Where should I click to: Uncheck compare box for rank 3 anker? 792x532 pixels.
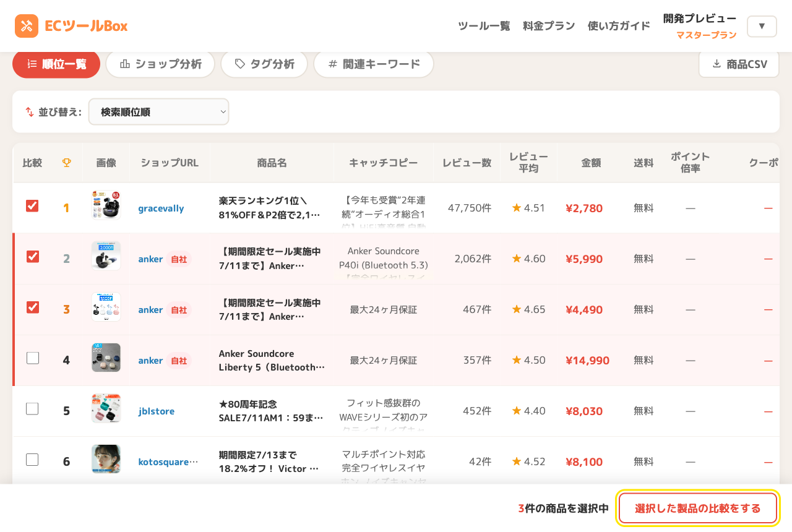coord(32,307)
